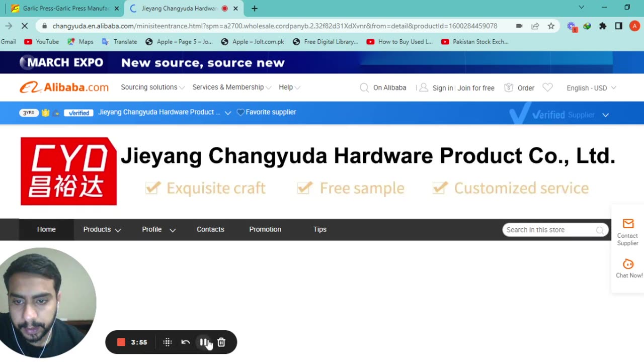The height and width of the screenshot is (362, 644).
Task: Click the site lock icon in address bar
Action: 45,26
